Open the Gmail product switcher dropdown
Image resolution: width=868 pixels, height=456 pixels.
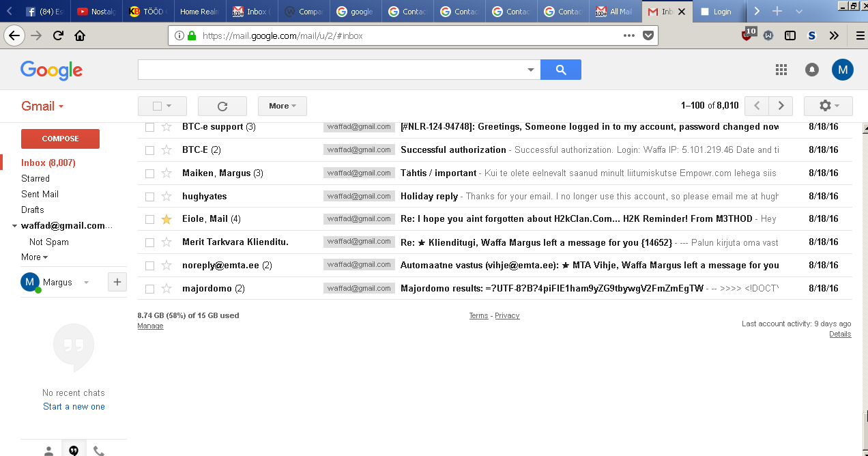coord(42,106)
